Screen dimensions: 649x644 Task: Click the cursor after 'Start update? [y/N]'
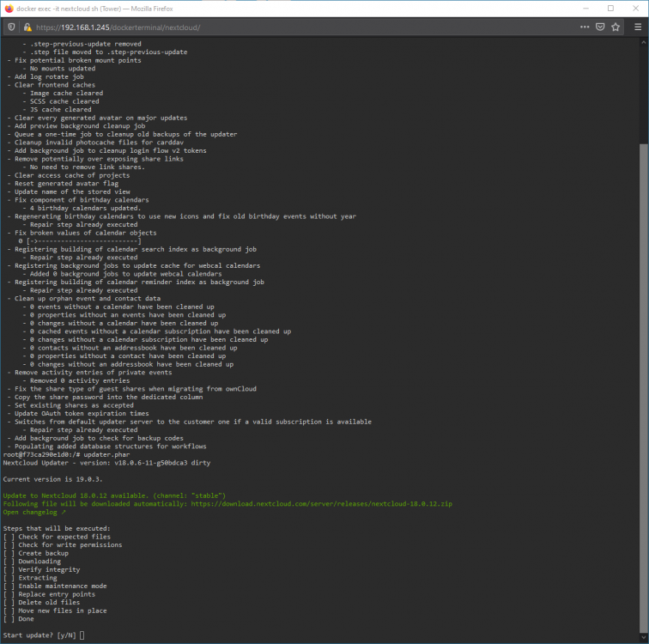point(82,635)
